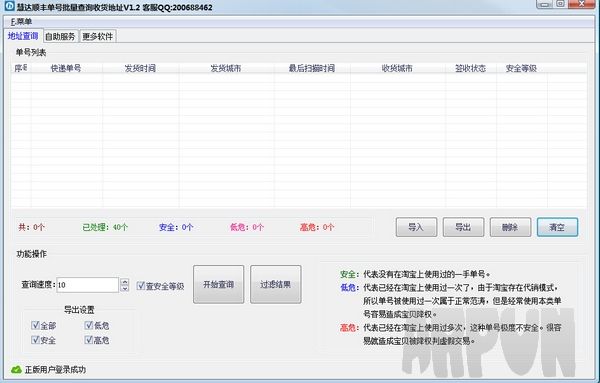Click the 删除 button
The image size is (600, 383).
(510, 227)
